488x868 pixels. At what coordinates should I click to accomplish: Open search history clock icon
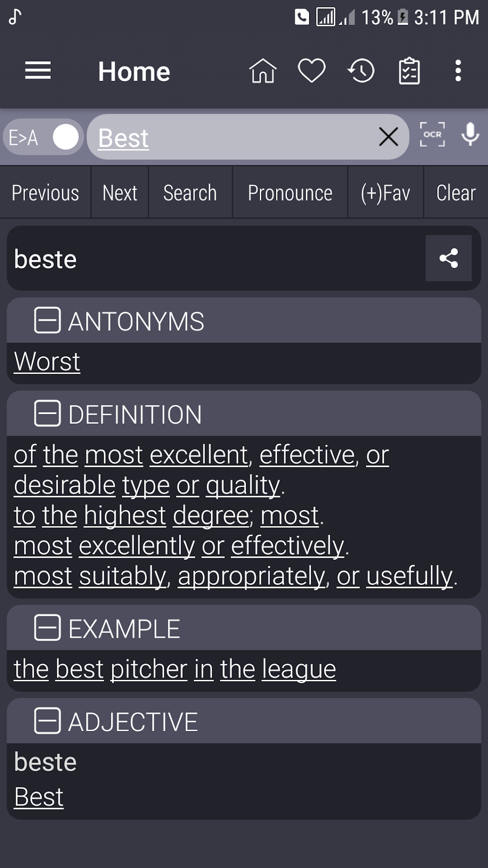tap(361, 71)
